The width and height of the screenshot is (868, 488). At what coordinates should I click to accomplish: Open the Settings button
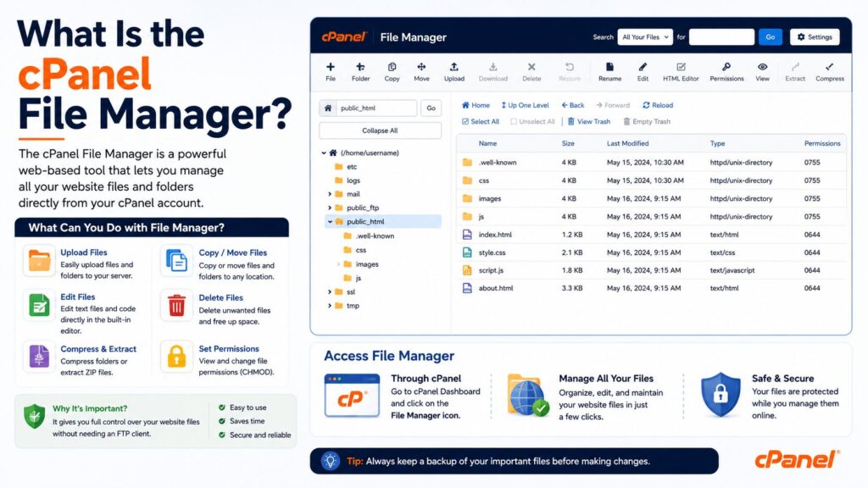coord(815,37)
